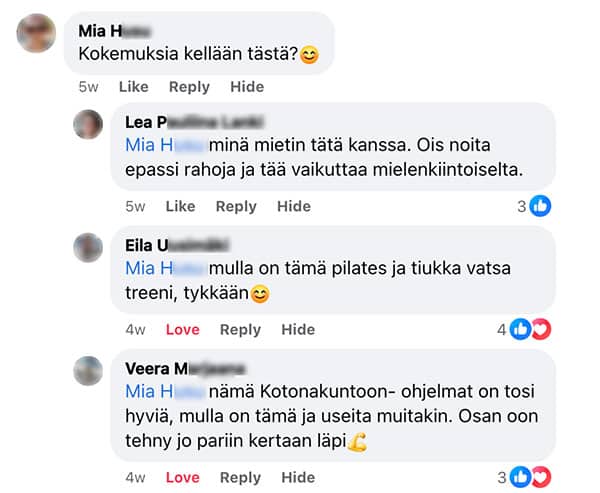Reply to Mia's top-level comment
The image size is (600, 493).
[x=189, y=87]
